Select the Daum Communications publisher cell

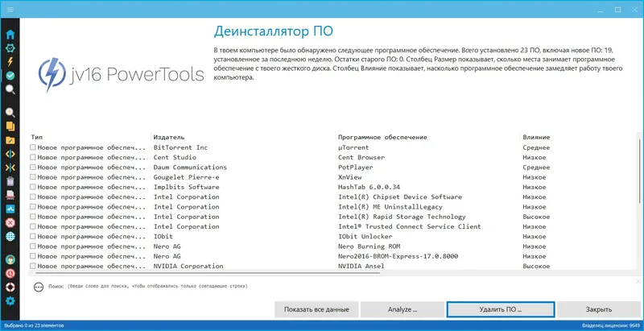[x=190, y=168]
